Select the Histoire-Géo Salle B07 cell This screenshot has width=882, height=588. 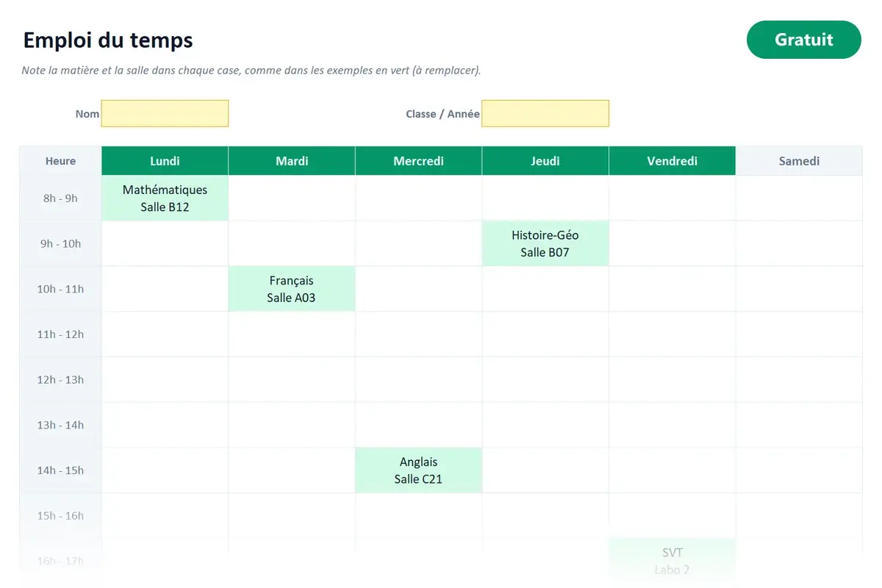point(545,244)
